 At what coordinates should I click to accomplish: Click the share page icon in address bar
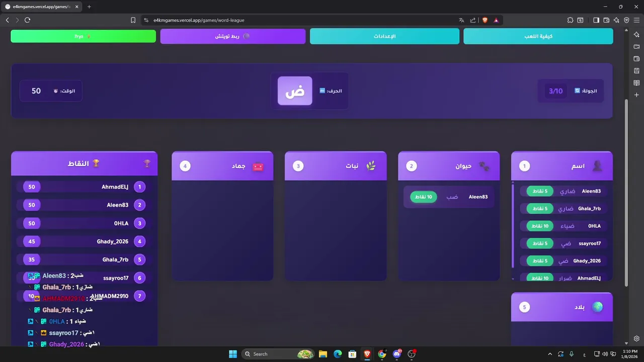coord(473,20)
